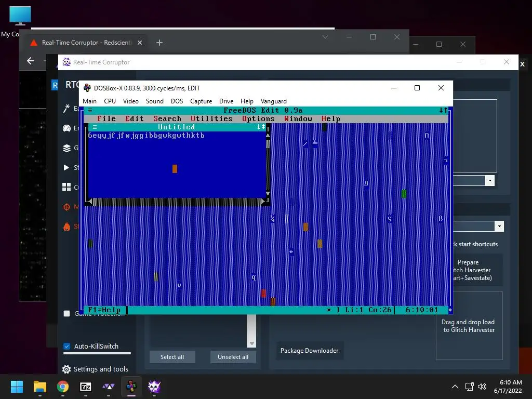The height and width of the screenshot is (399, 532).
Task: Open Edit menu in FreeDOS Edit
Action: [x=135, y=119]
